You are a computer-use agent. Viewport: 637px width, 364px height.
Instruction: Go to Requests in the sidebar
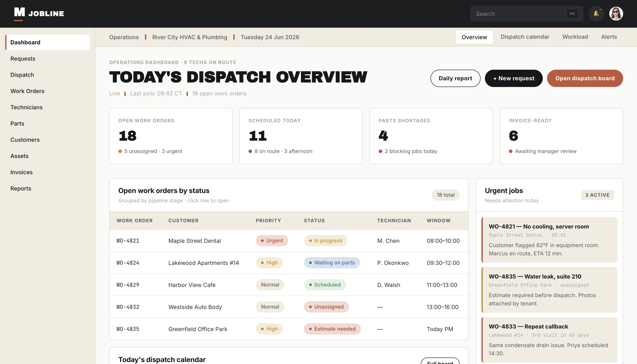point(47,58)
